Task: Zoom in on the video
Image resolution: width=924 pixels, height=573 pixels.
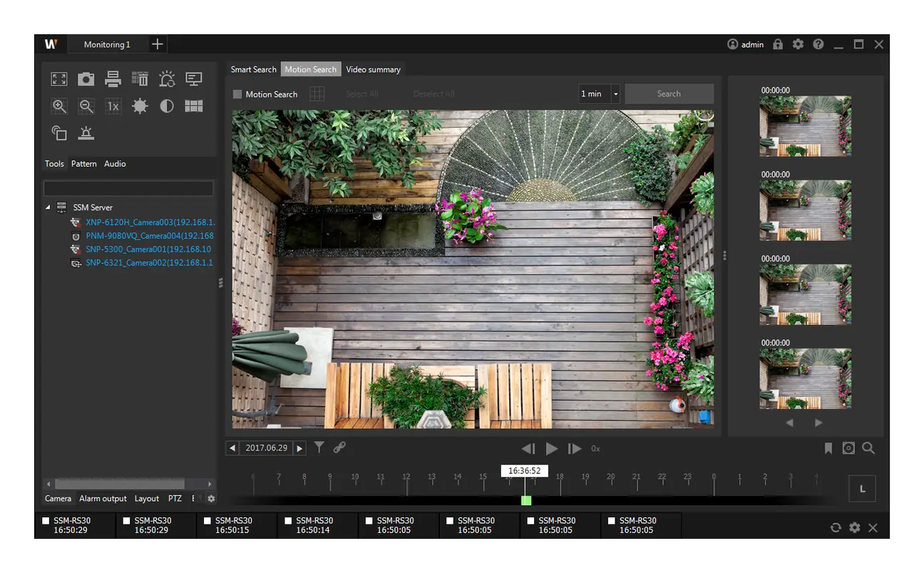Action: coord(59,106)
